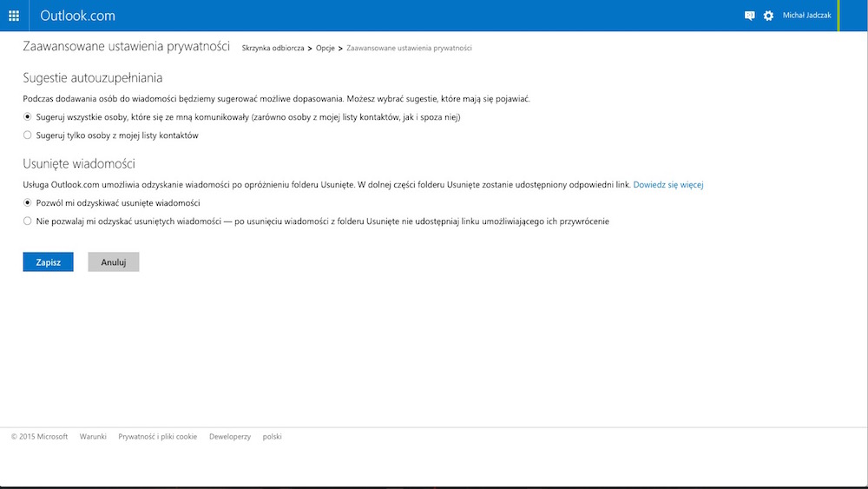Viewport: 868px width, 489px height.
Task: Go to Skrzynka odbiorcza breadcrumb
Action: pyautogui.click(x=273, y=48)
